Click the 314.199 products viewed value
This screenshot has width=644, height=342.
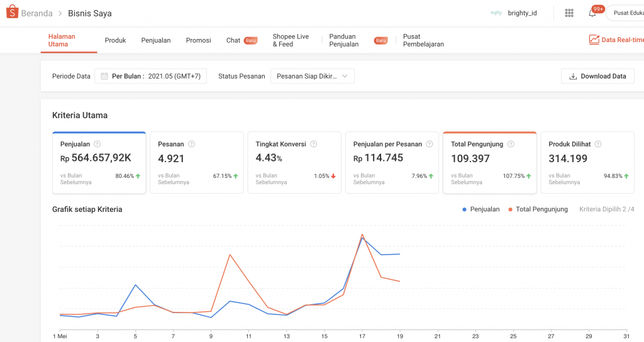[x=568, y=158]
